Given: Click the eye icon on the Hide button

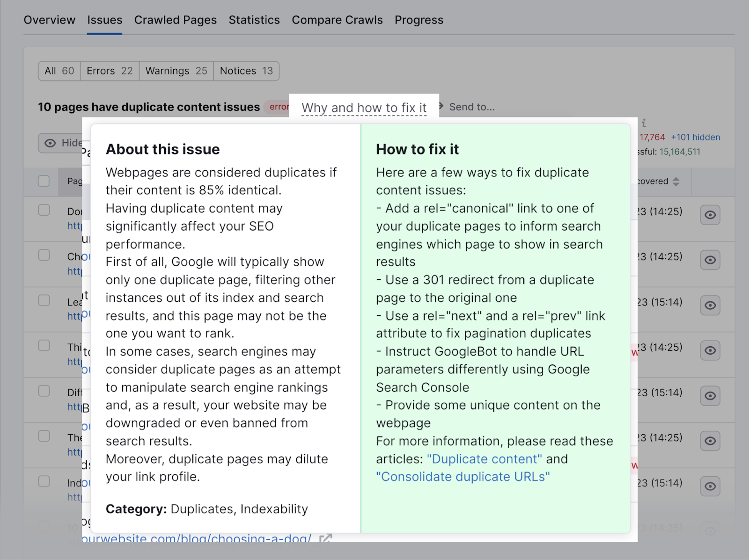Looking at the screenshot, I should [x=50, y=143].
